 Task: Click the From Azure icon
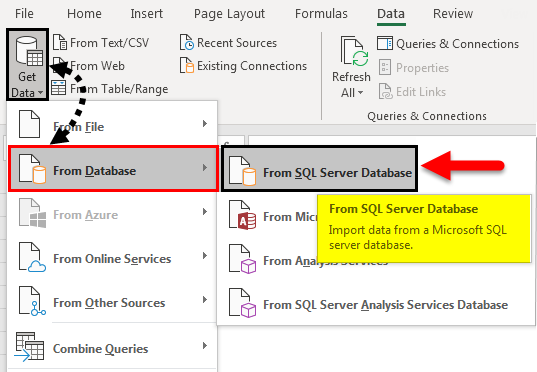point(32,213)
